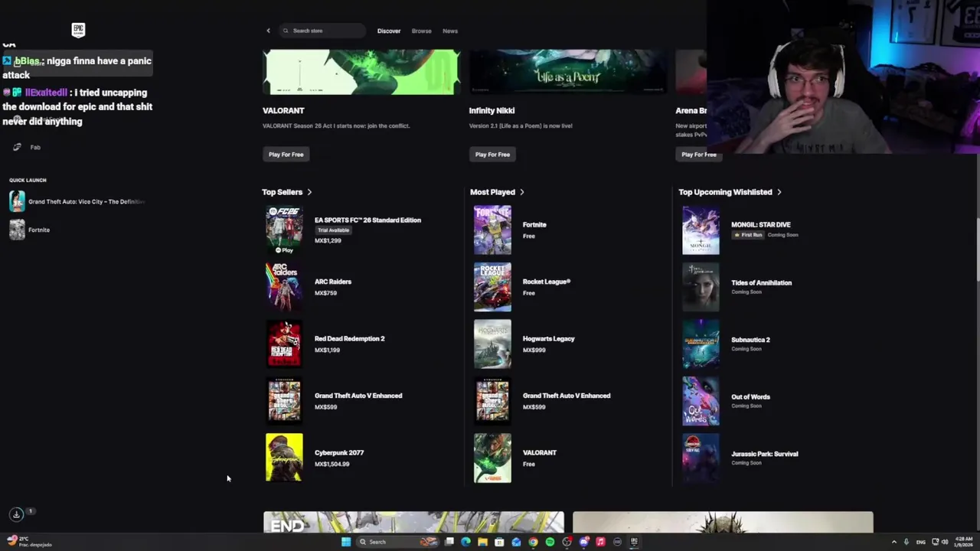Click Play For Free under Infinity Nikki
980x551 pixels.
492,155
